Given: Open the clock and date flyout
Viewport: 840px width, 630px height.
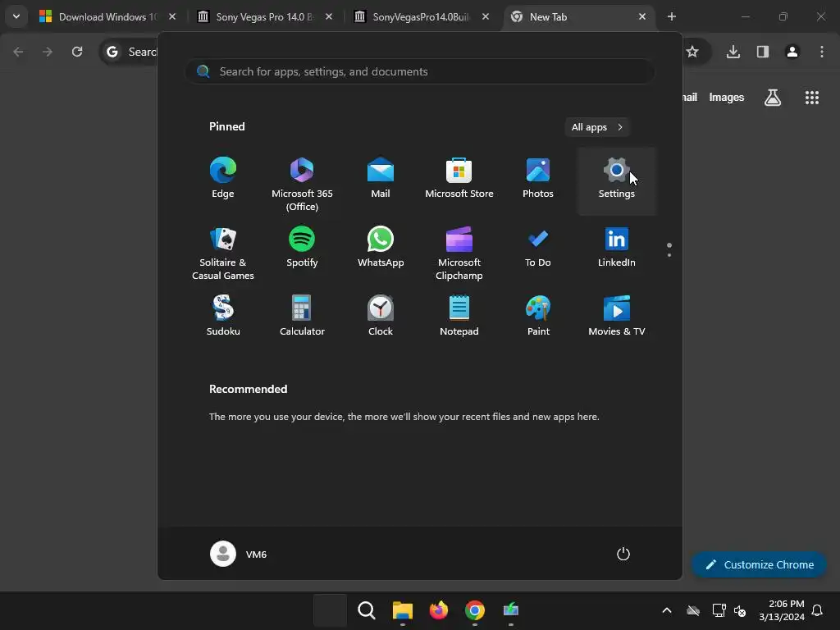Looking at the screenshot, I should (782, 610).
